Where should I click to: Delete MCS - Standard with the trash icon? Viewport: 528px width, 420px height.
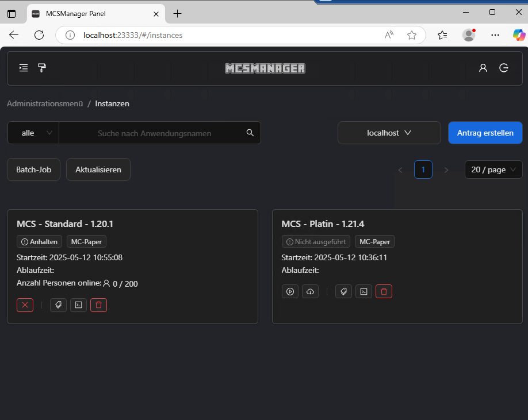[x=99, y=305]
